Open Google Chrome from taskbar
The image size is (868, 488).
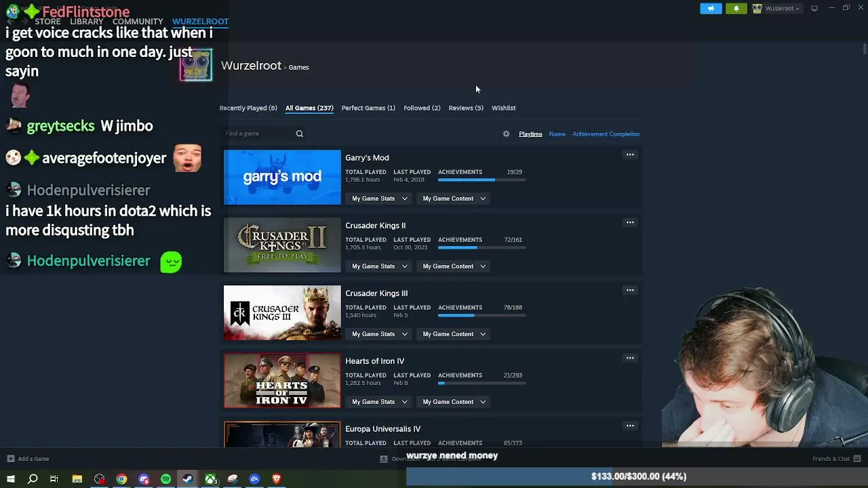[121, 479]
